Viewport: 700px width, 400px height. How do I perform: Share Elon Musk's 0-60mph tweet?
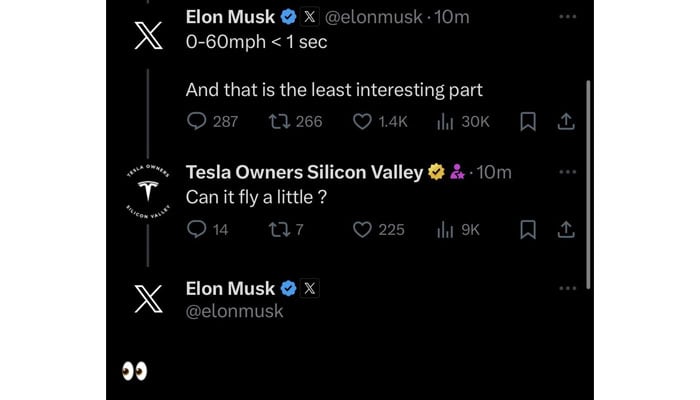pos(565,121)
